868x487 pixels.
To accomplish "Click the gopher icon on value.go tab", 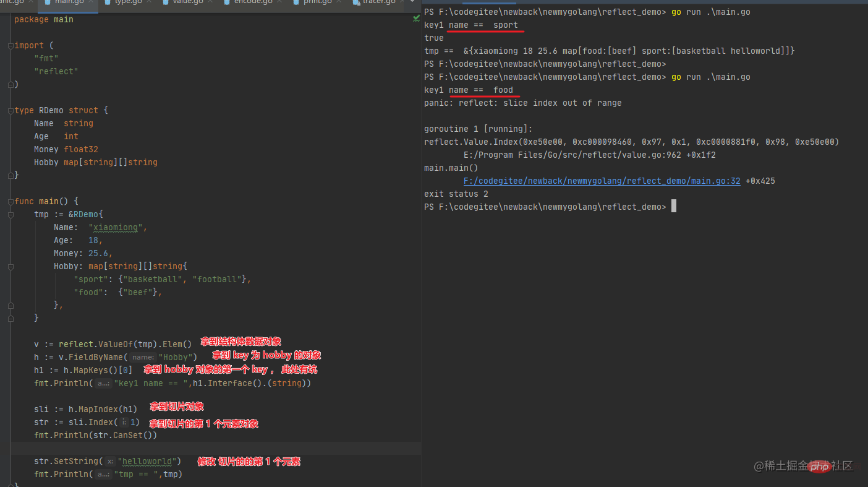I will tap(166, 2).
